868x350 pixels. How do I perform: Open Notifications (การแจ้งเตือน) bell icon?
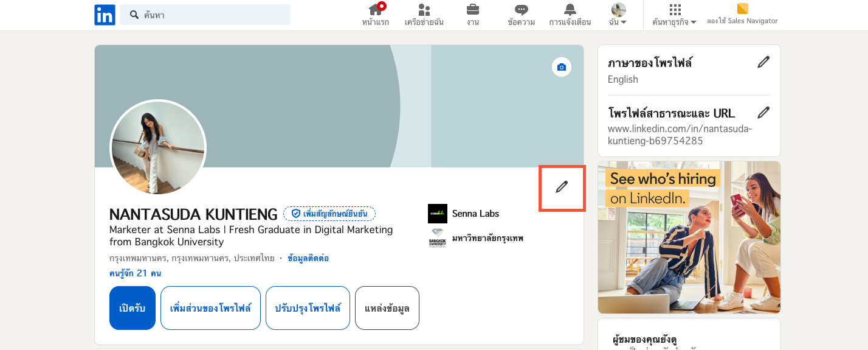570,10
